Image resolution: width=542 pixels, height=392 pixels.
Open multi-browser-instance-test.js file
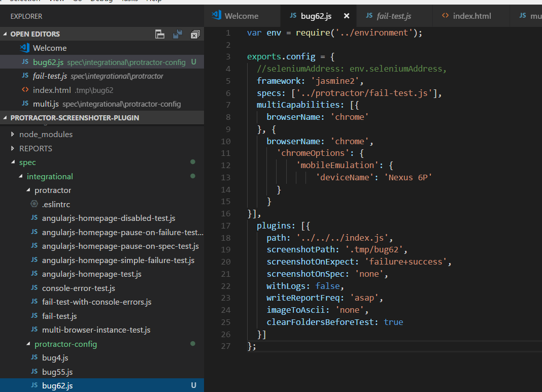click(102, 330)
